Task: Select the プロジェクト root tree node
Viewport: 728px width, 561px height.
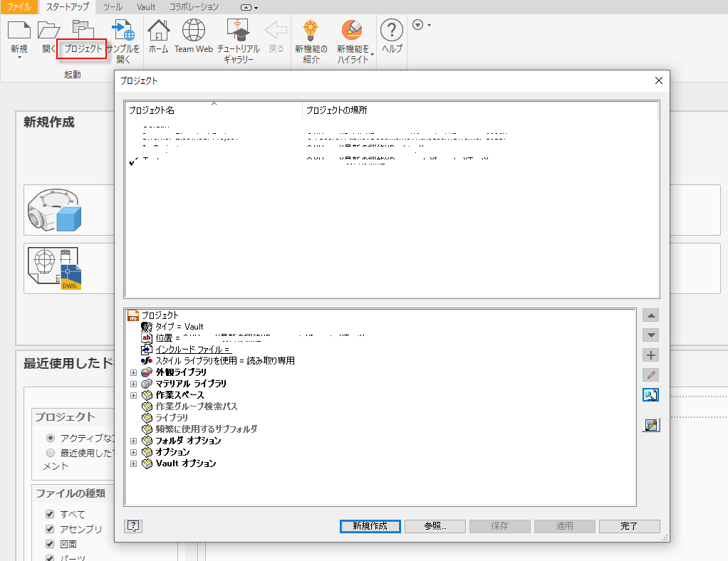Action: (153, 315)
